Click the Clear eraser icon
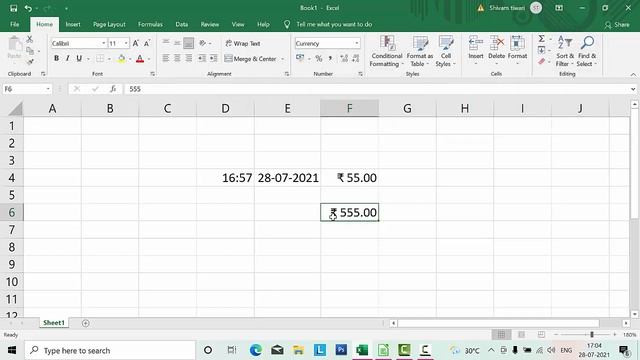Image resolution: width=640 pixels, height=360 pixels. (541, 62)
